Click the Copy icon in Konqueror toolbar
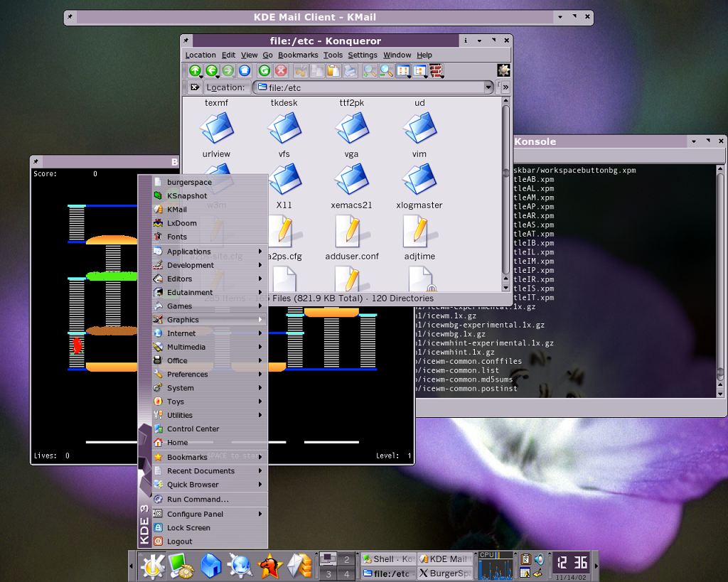 pyautogui.click(x=317, y=70)
